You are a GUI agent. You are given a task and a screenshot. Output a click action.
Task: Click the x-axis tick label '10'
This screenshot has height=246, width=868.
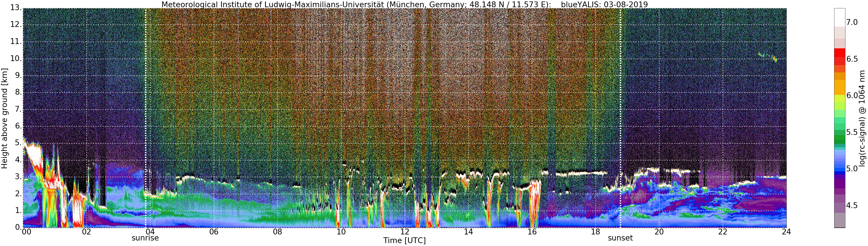341,232
